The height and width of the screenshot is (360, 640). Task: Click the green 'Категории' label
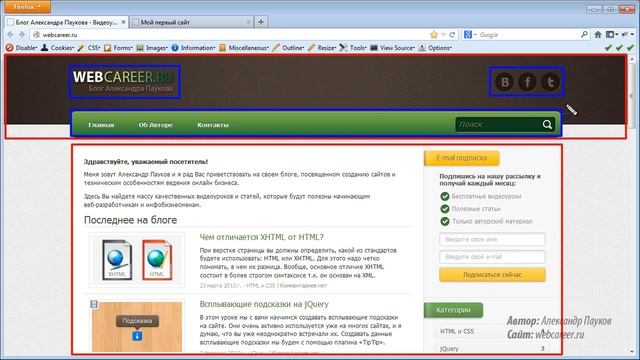pos(453,310)
